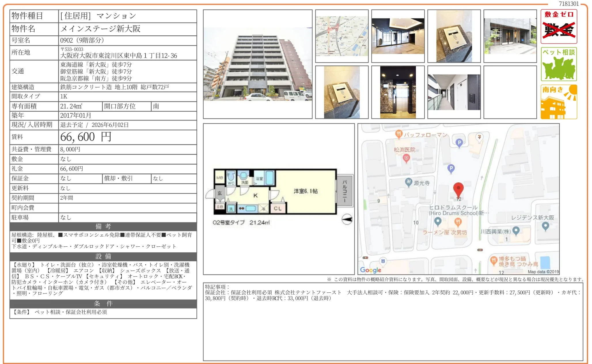Click the 源光寺 temple map marker
592x364 pixels.
408,182
